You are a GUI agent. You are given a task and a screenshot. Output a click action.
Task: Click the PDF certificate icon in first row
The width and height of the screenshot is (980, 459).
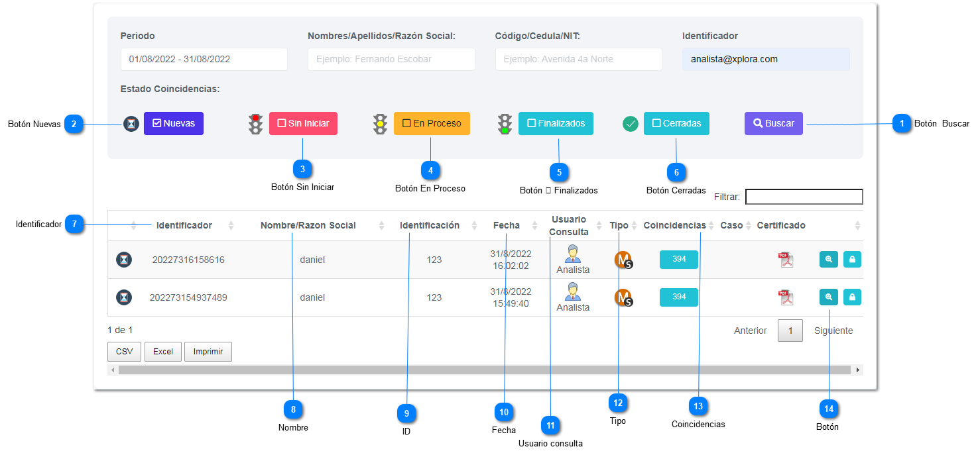tap(786, 260)
